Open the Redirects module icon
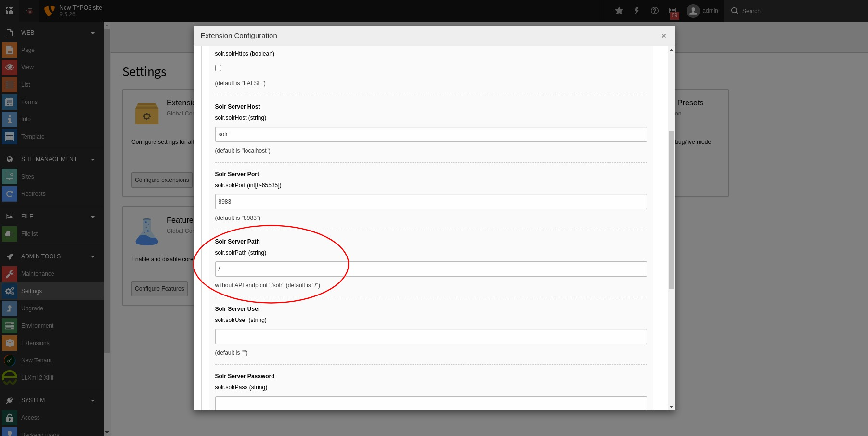868x436 pixels. click(10, 194)
